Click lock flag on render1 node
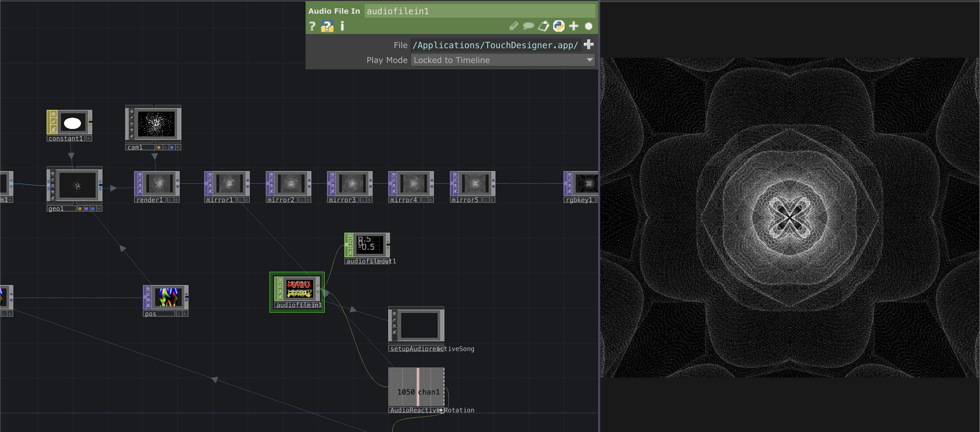 click(140, 191)
